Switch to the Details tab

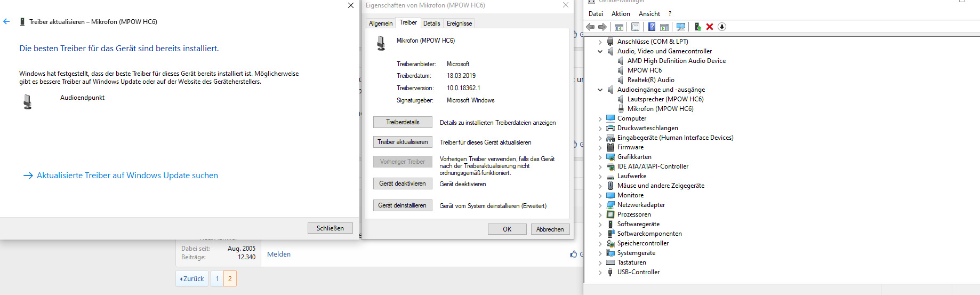tap(431, 23)
